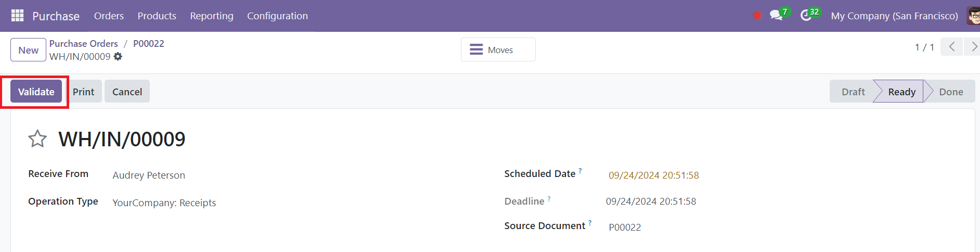Expand the Reporting menu
This screenshot has width=980, height=252.
[x=212, y=16]
